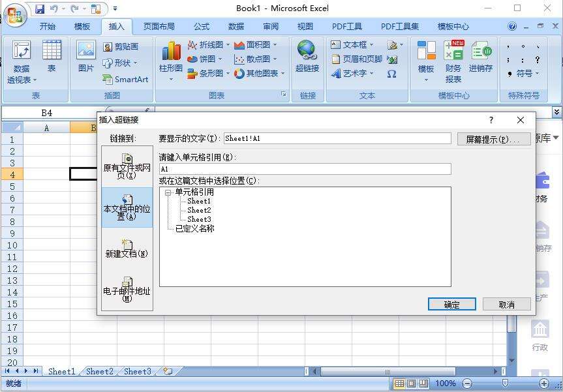
Task: Expand the formula bar chevron
Action: [556, 112]
